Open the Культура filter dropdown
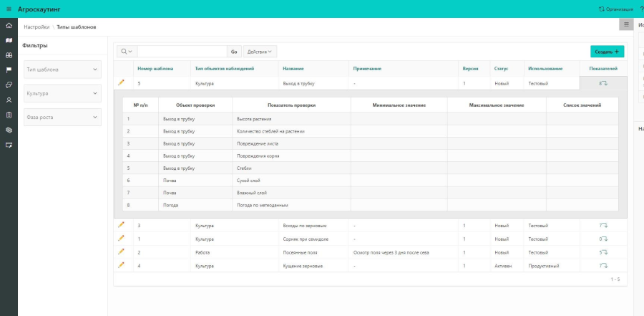Screen dimensions: 644x316 62,93
